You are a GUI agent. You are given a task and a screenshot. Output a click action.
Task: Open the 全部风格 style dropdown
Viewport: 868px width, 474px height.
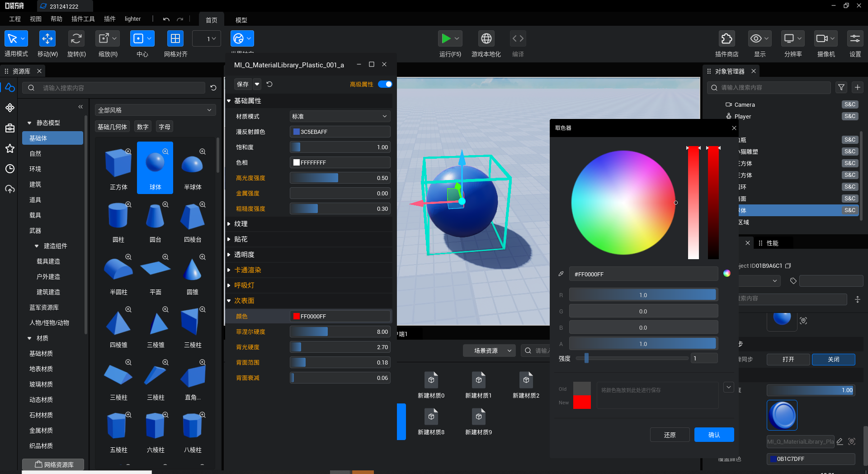(155, 110)
